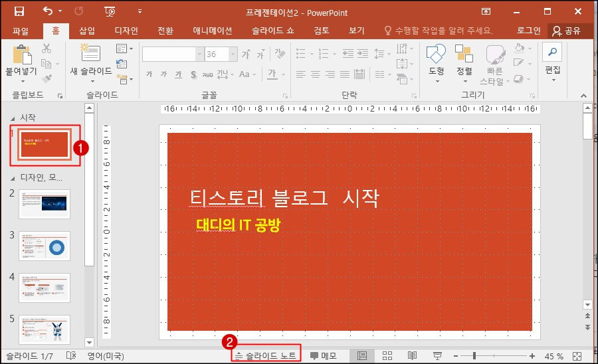Open the font size dropdown arrow
This screenshot has height=364, width=598.
pos(233,54)
